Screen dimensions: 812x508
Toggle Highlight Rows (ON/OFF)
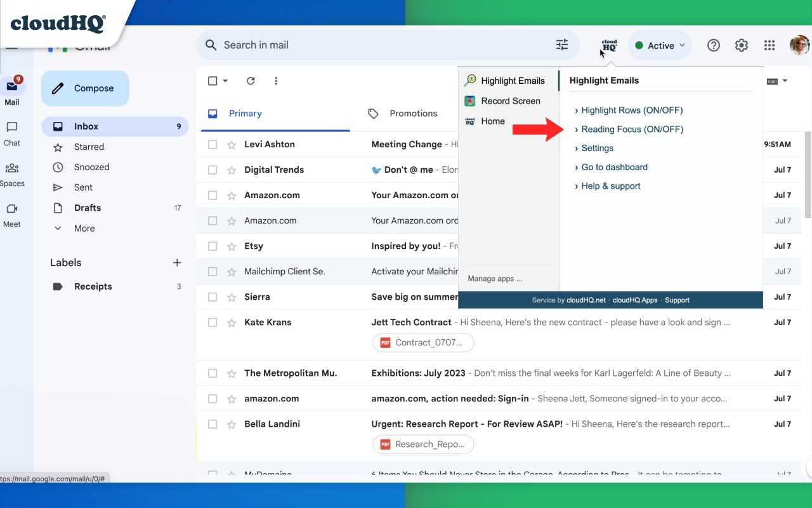(632, 110)
